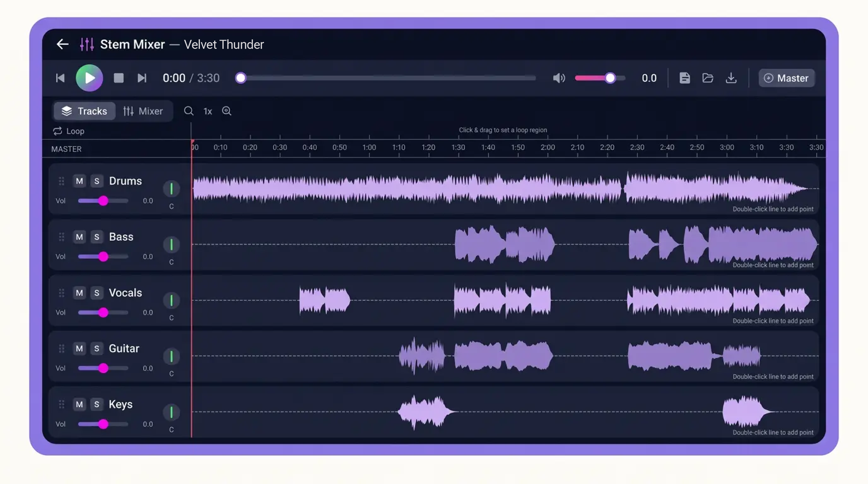
Task: Skip to the start of the track
Action: [60, 78]
